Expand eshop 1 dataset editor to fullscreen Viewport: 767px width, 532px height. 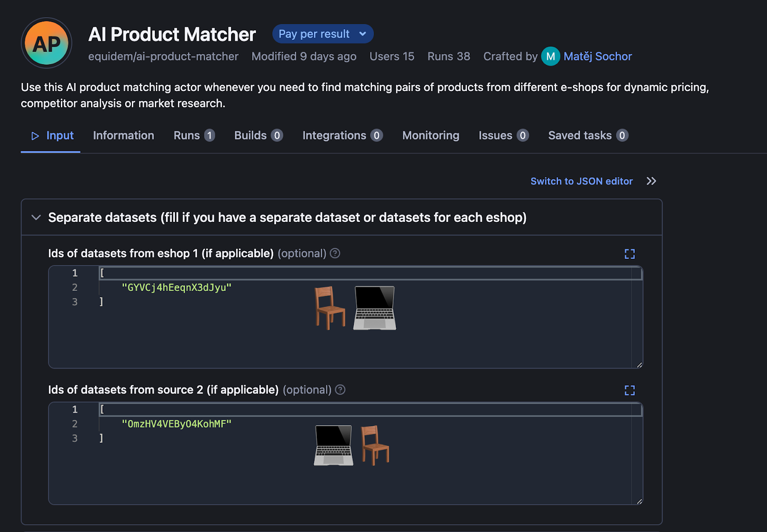[x=630, y=254]
